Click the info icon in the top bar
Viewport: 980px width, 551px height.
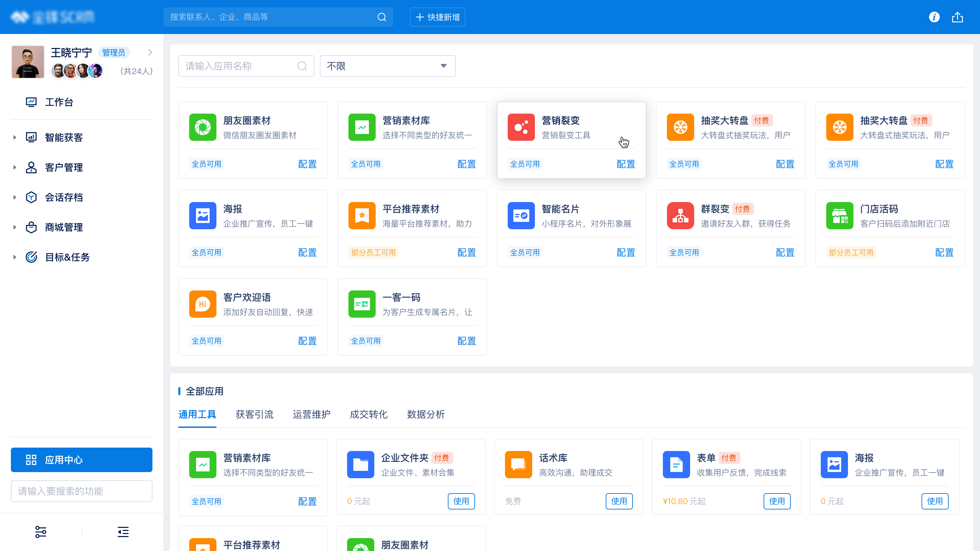[934, 17]
